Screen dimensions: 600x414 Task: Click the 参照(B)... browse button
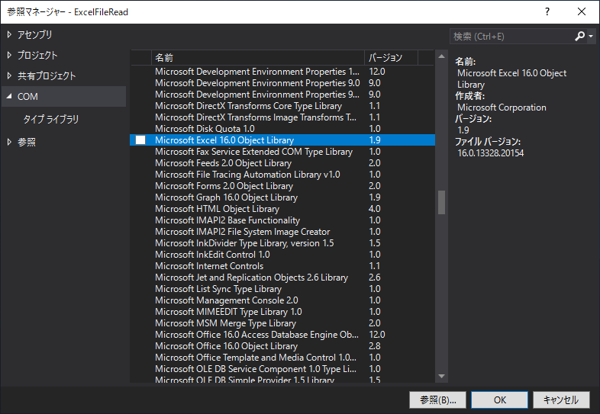pyautogui.click(x=438, y=400)
